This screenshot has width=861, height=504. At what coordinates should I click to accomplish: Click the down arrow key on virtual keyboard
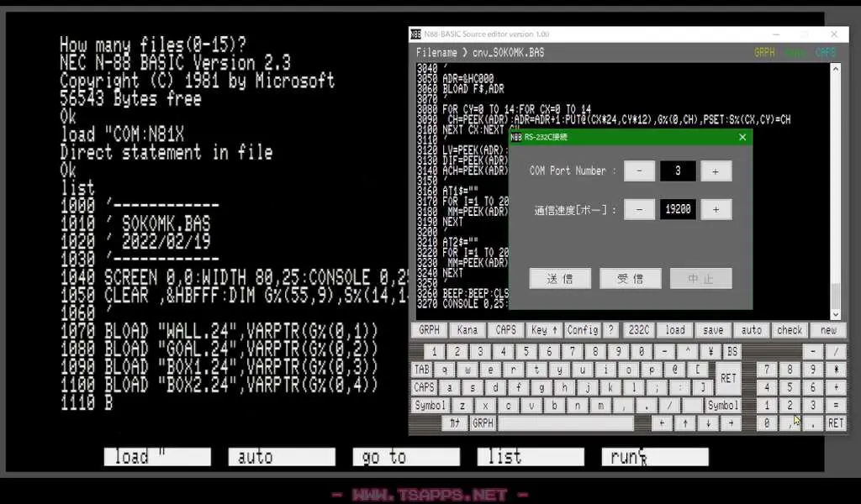coord(708,423)
